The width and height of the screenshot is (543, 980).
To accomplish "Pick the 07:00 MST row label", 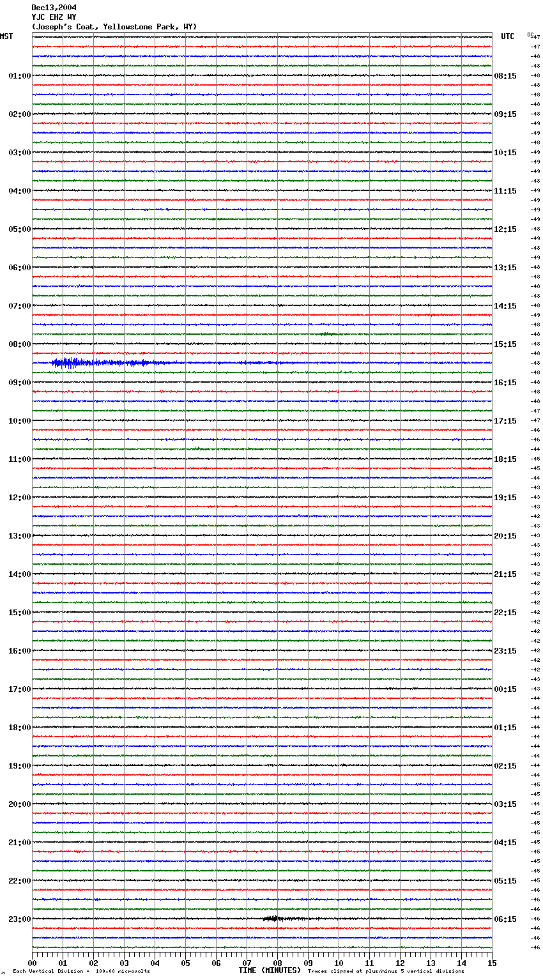I will (20, 306).
